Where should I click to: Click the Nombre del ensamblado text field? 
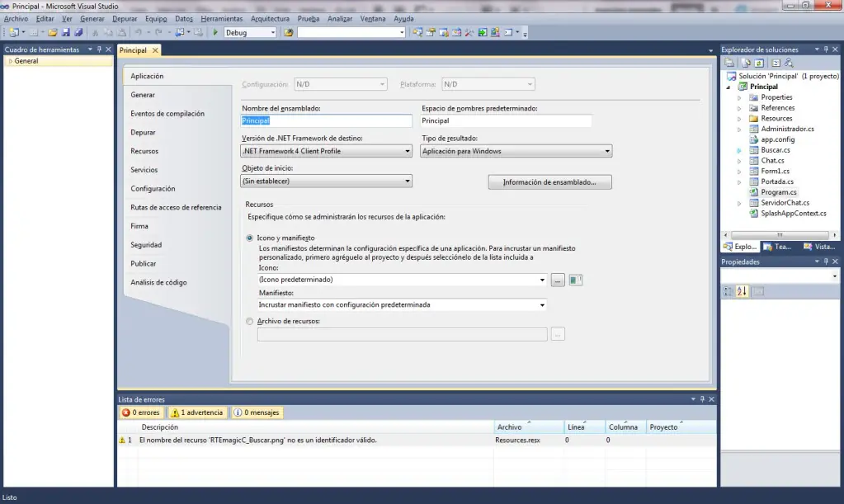326,121
